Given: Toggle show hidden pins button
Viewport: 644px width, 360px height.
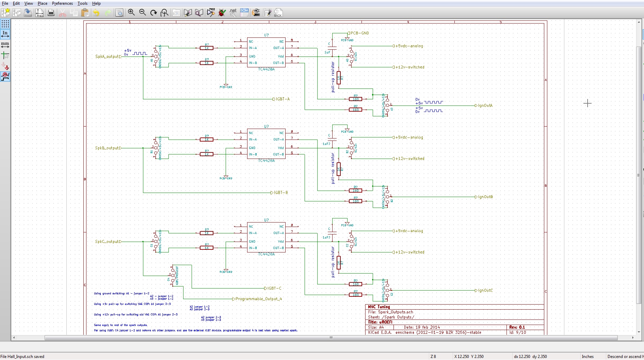Looking at the screenshot, I should click(5, 66).
